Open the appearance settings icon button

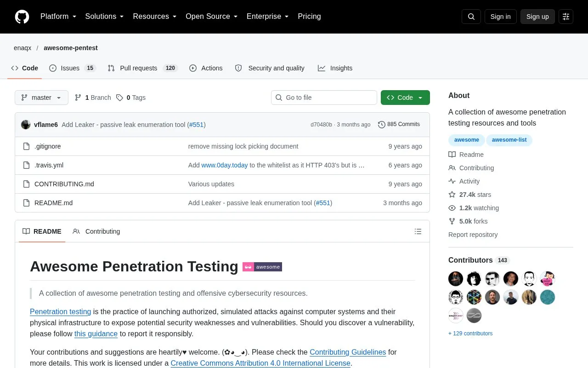click(566, 17)
